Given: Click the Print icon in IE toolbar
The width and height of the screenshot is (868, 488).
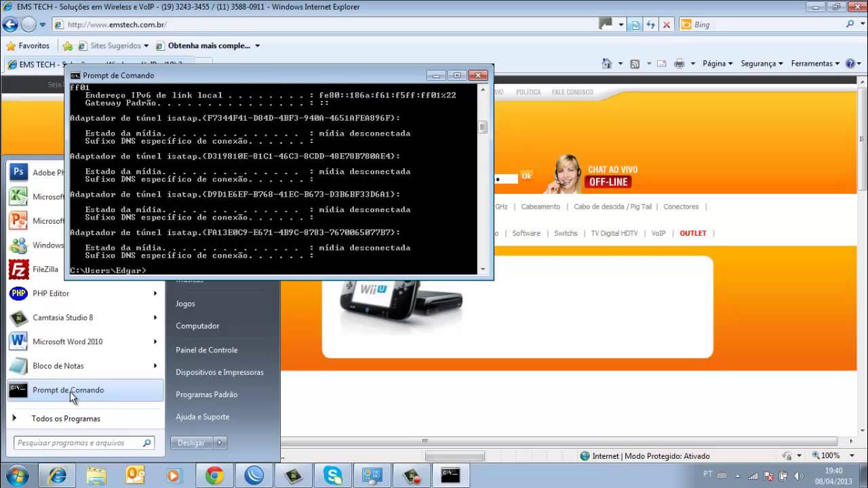Looking at the screenshot, I should pyautogui.click(x=679, y=64).
